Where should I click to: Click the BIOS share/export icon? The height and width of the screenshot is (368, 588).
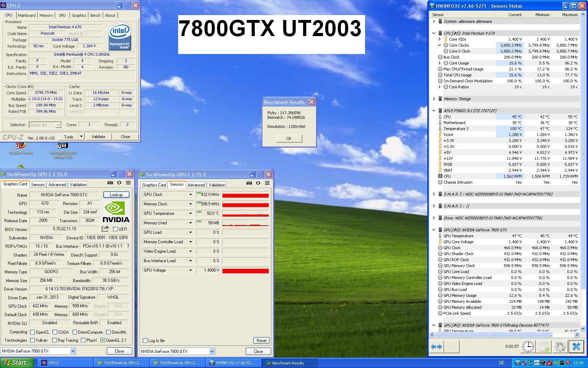coord(105,229)
